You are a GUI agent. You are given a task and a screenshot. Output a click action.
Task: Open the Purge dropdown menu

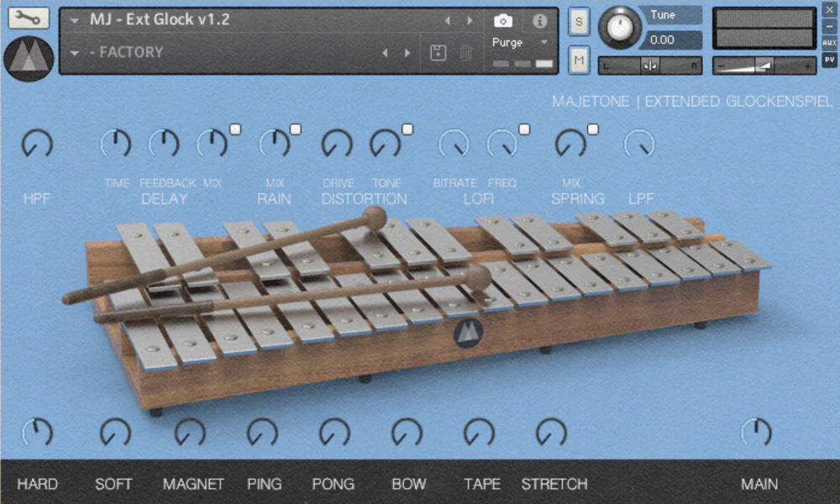click(520, 42)
